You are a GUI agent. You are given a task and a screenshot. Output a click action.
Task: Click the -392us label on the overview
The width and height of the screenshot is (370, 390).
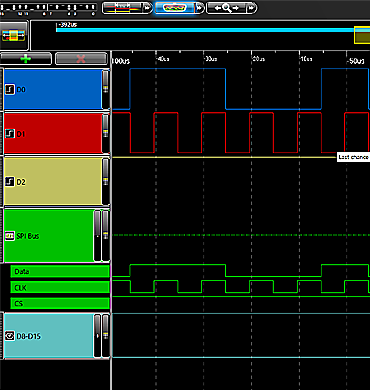[x=68, y=25]
